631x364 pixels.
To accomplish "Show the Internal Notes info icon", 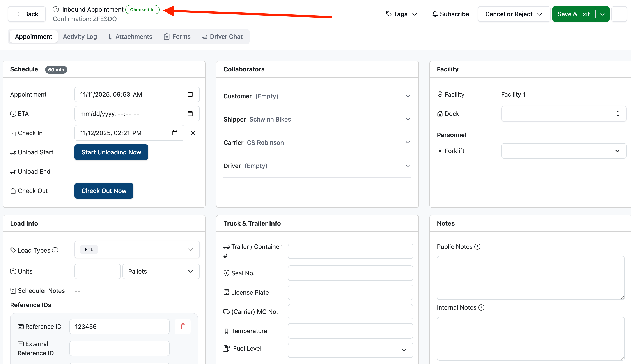I will [481, 307].
